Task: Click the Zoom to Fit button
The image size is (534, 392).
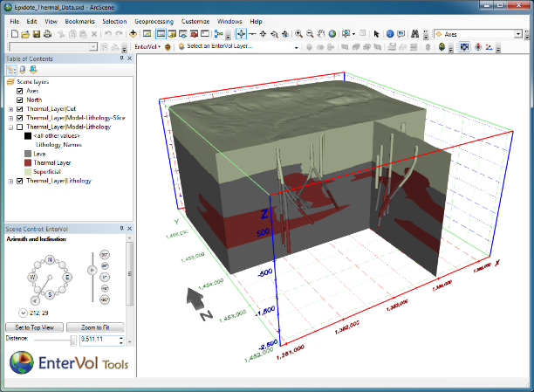Action: (95, 327)
